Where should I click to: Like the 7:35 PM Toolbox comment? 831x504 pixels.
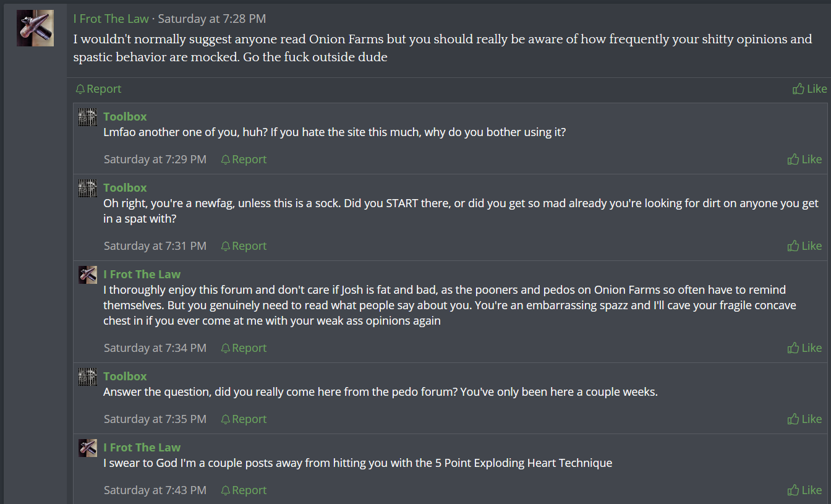point(804,419)
